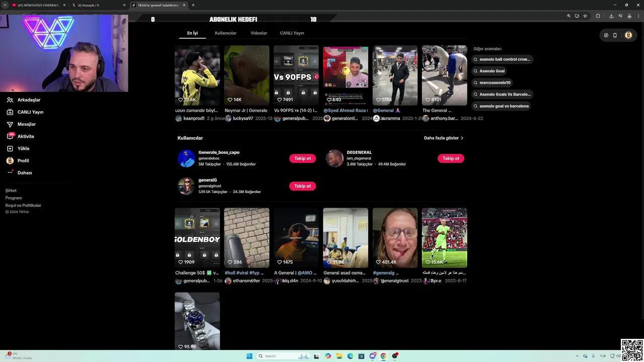644x362 pixels.
Task: Click the Windows taskbar Search box
Action: [284, 356]
